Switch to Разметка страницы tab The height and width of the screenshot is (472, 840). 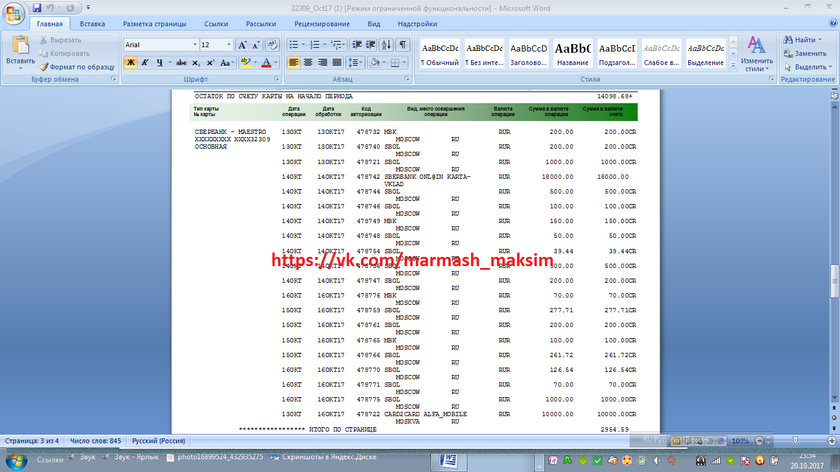tap(154, 24)
